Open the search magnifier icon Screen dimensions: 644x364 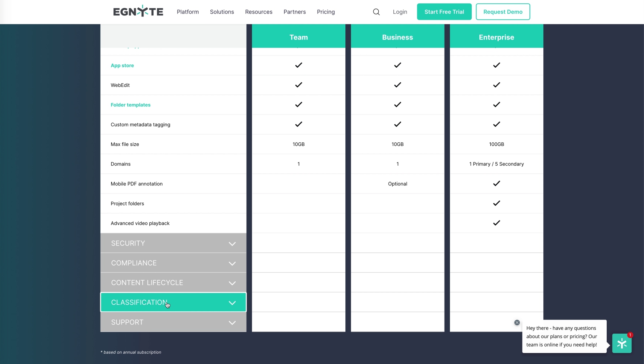coord(376,12)
